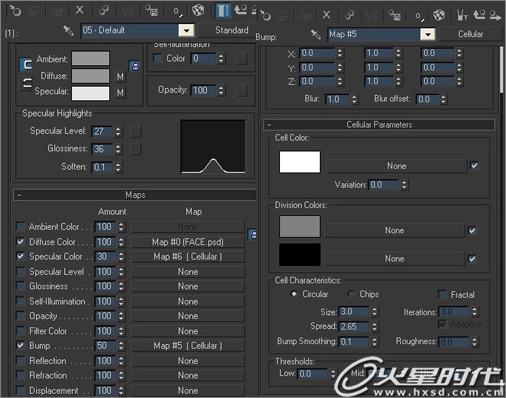This screenshot has height=398, width=506.
Task: Toggle padlock icon next to Ambient and Diffuse
Action: tap(134, 66)
